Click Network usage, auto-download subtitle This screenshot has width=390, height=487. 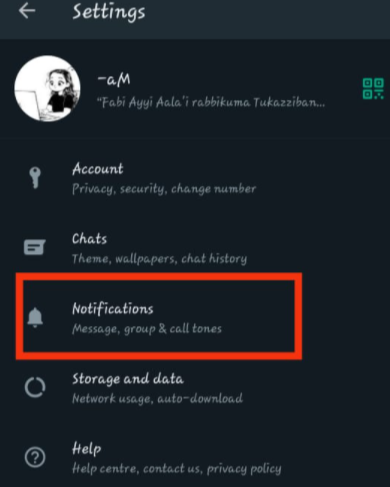[x=157, y=399]
